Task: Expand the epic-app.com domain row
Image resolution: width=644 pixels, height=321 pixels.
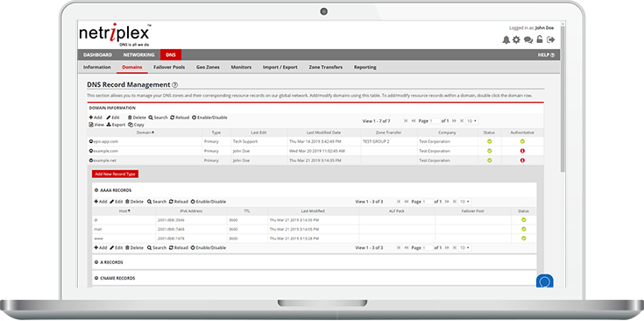Action: [91, 141]
